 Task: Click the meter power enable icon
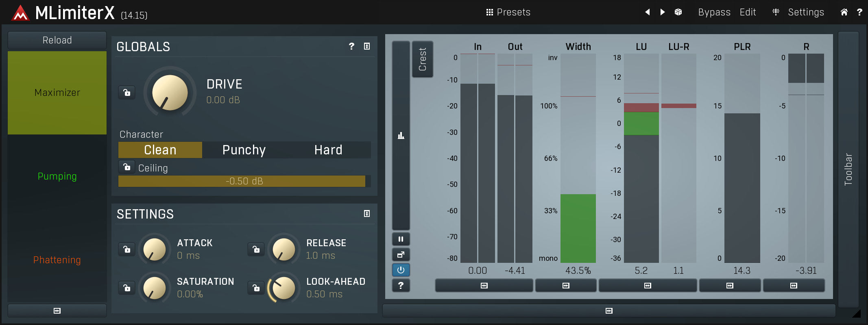401,270
